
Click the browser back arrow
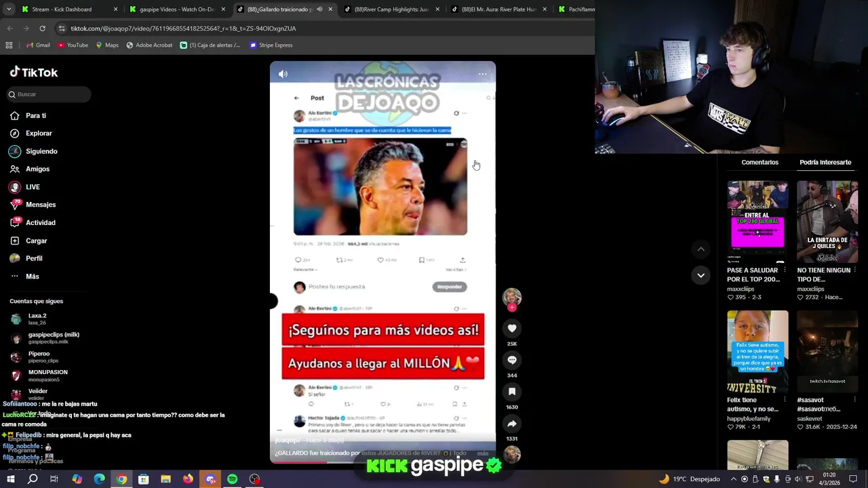coord(9,28)
